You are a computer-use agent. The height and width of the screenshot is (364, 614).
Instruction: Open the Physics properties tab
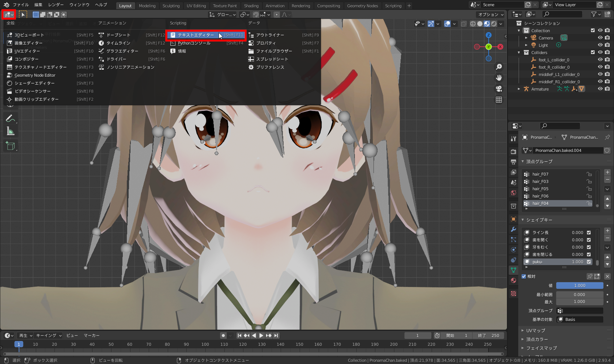[x=513, y=250]
